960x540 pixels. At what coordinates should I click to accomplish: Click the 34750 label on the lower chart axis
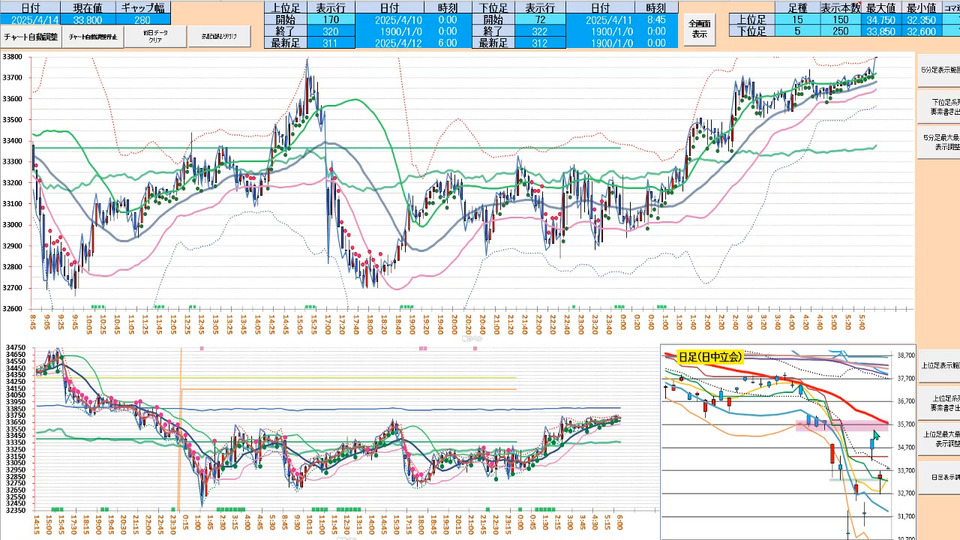(x=14, y=348)
